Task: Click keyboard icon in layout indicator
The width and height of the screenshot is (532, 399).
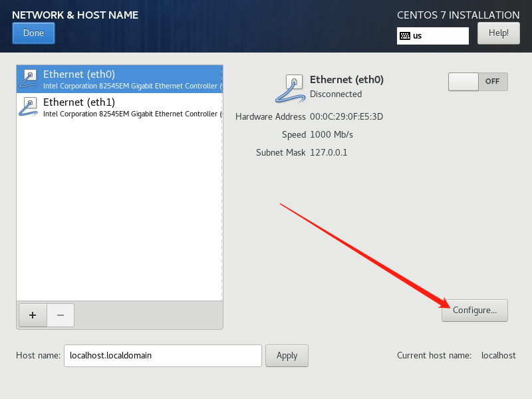Action: (x=405, y=36)
